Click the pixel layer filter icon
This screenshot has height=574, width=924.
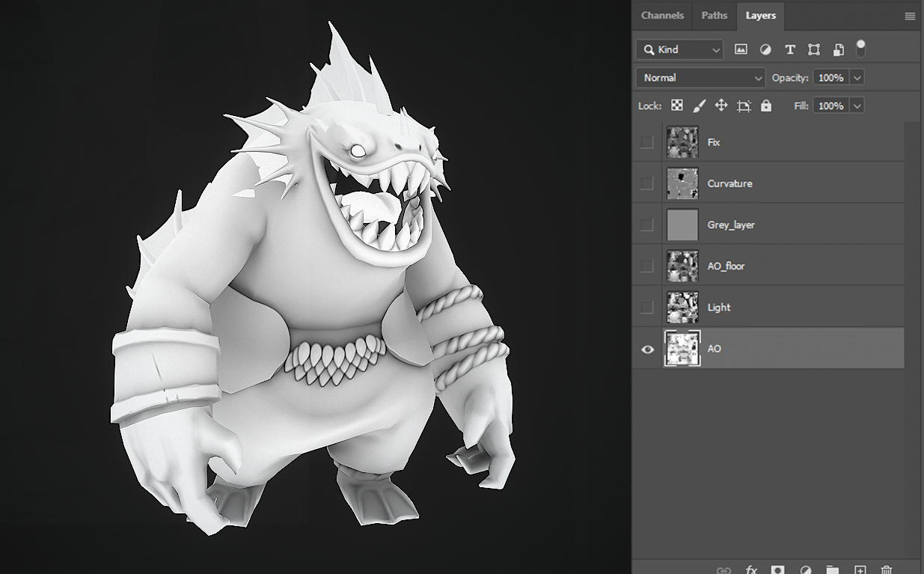[741, 49]
